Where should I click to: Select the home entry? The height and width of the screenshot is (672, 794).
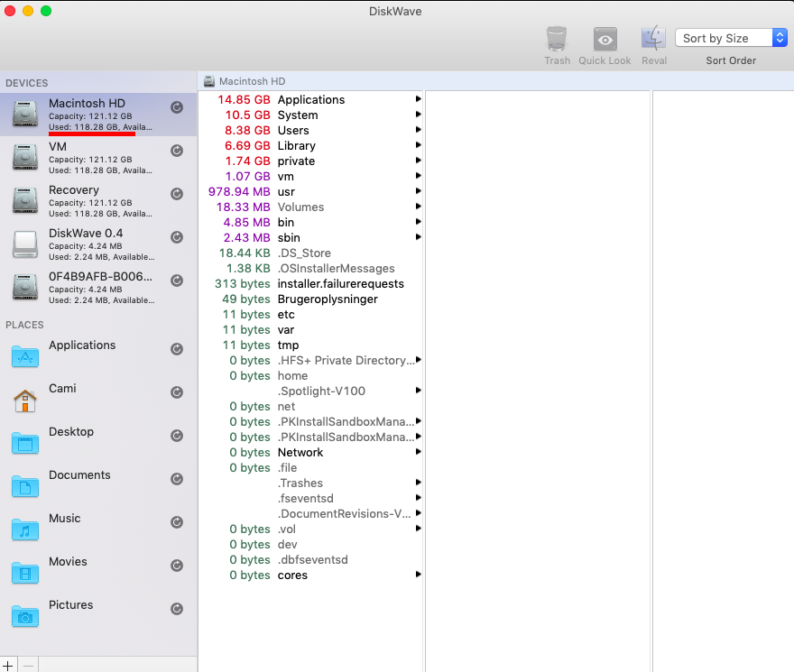coord(311,376)
